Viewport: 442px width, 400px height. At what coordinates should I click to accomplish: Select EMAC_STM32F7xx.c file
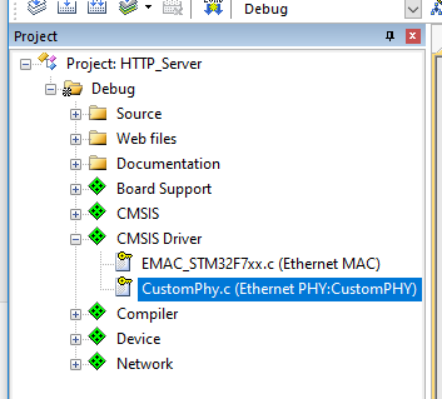pos(261,264)
